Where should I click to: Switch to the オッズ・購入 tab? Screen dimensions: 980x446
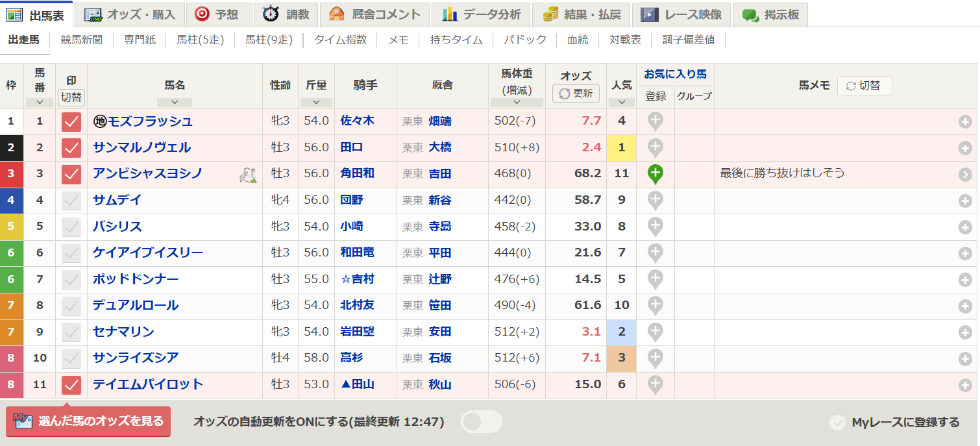point(129,14)
